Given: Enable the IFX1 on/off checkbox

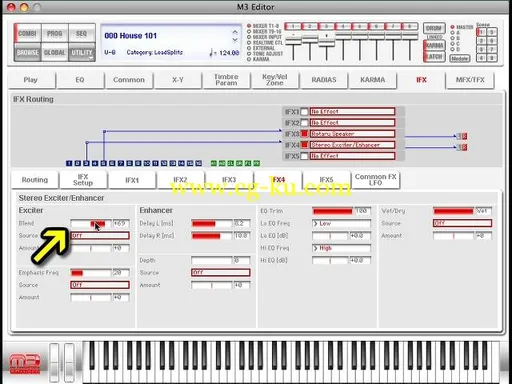Looking at the screenshot, I should click(304, 112).
